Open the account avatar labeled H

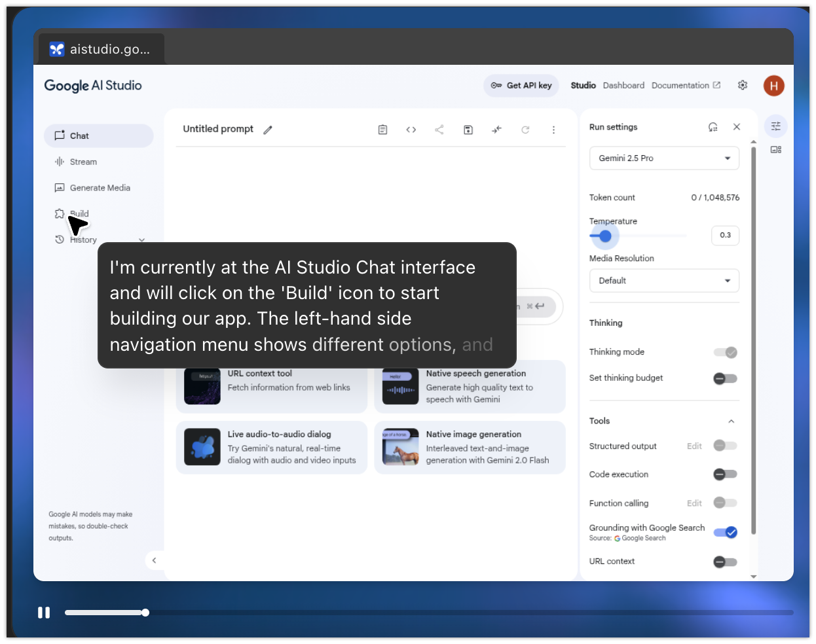774,86
